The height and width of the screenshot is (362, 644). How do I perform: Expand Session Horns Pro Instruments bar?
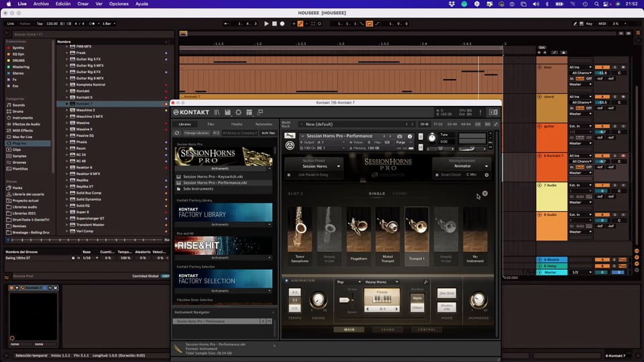click(223, 169)
